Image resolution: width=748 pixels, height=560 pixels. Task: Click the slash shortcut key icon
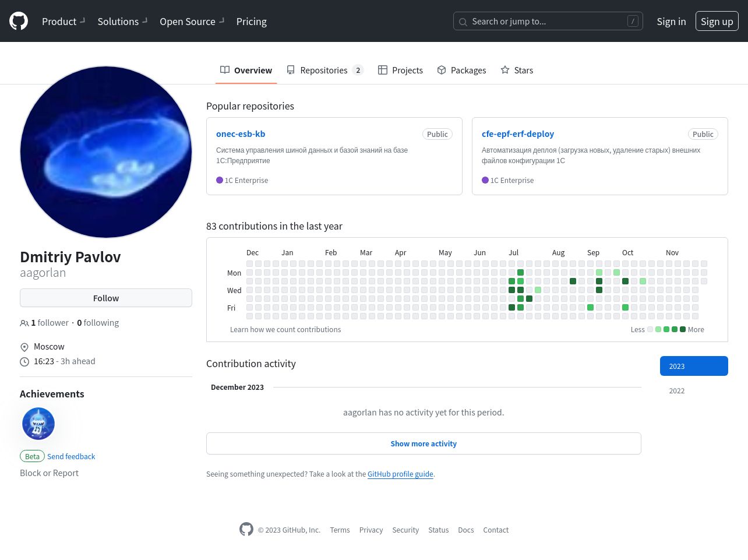coord(633,22)
